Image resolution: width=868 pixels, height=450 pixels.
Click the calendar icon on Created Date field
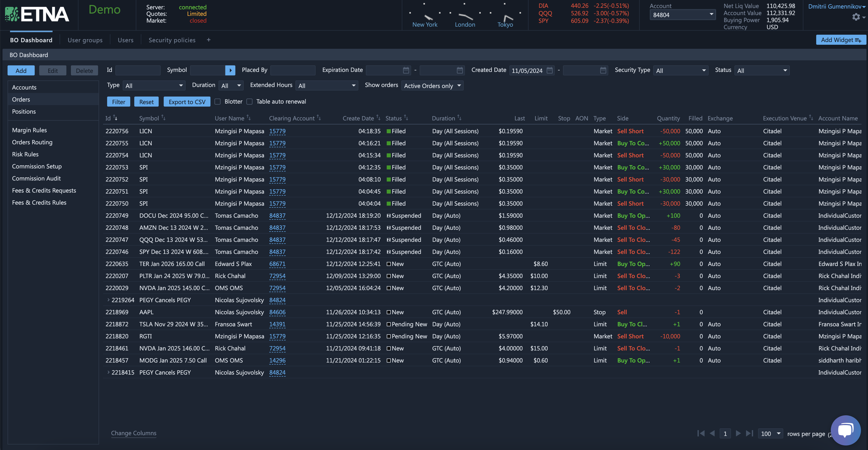coord(549,70)
